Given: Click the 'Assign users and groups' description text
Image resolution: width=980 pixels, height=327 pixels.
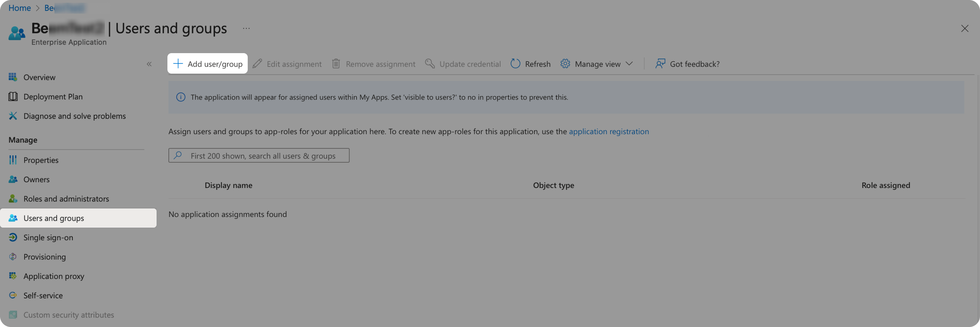Looking at the screenshot, I should [367, 131].
